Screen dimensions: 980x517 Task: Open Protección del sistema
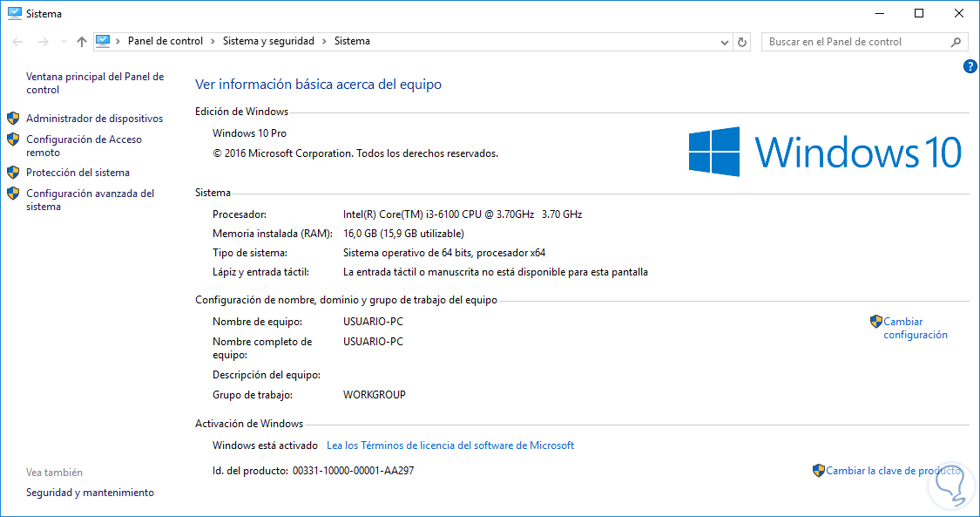point(78,173)
